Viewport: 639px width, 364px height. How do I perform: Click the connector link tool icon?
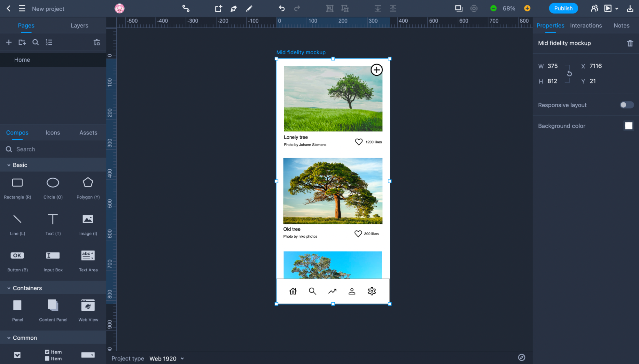186,9
